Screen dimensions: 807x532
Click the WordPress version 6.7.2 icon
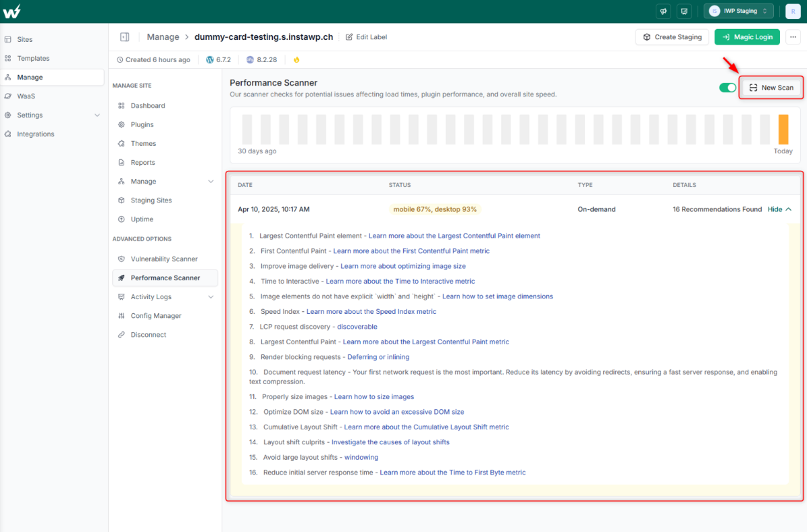209,59
